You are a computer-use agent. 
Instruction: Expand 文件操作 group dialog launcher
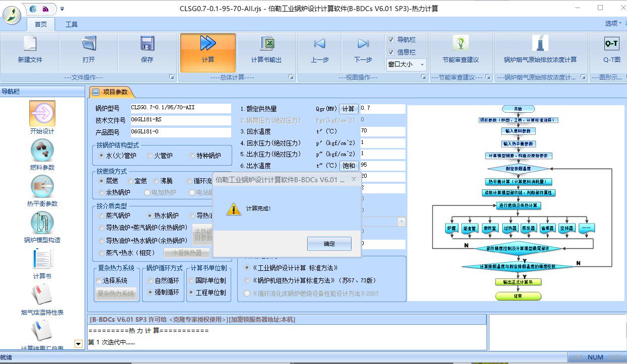click(x=172, y=77)
